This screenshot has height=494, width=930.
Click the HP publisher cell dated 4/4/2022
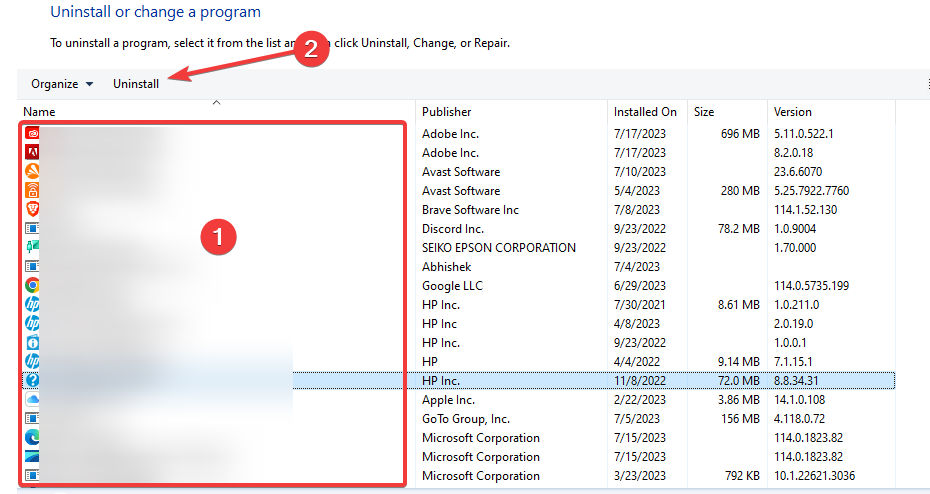point(429,361)
